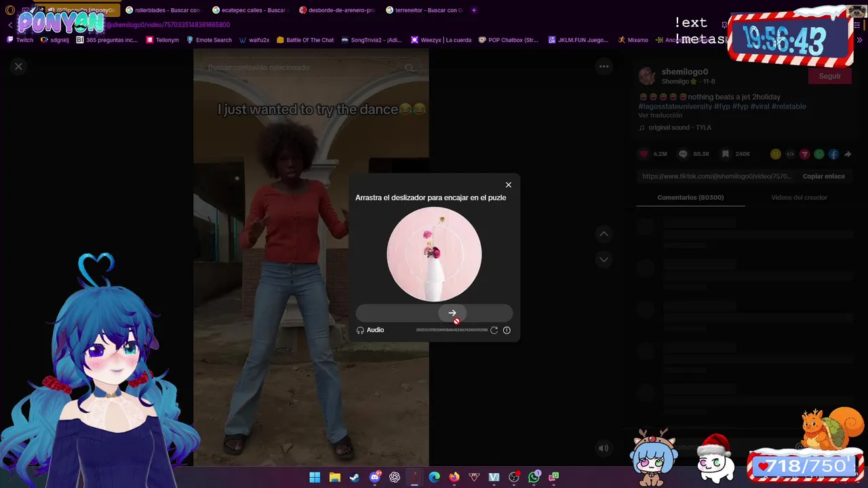Open Twitch bookmark
Screen dimensions: 868x488
pos(20,40)
